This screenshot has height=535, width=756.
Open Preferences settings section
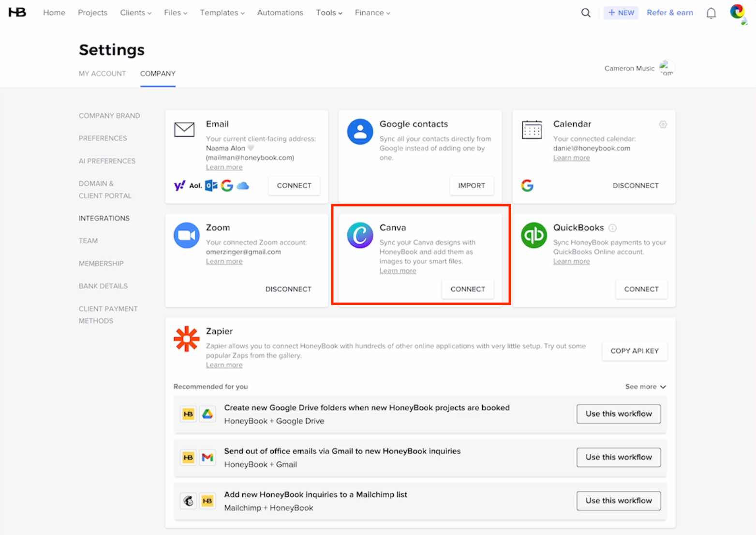103,138
